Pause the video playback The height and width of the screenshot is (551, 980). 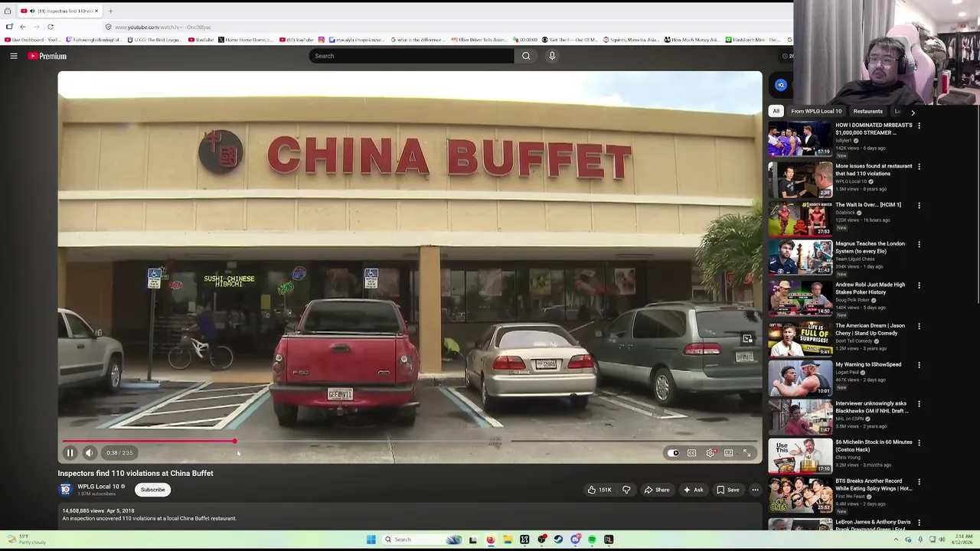point(70,453)
